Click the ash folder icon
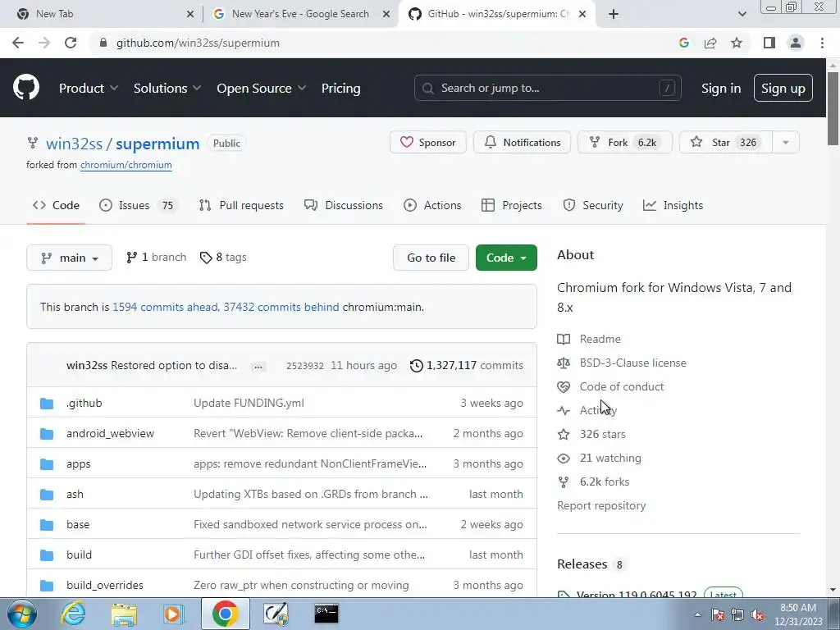840x630 pixels. [47, 494]
